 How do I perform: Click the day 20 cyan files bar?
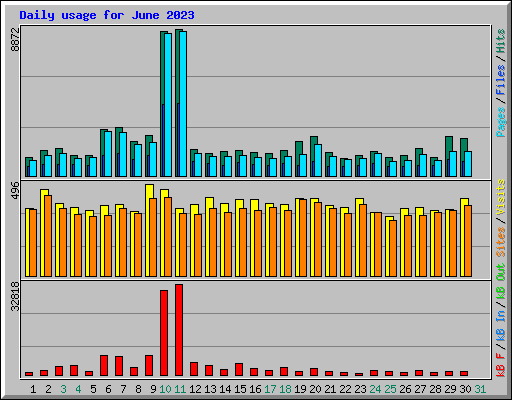[318, 160]
